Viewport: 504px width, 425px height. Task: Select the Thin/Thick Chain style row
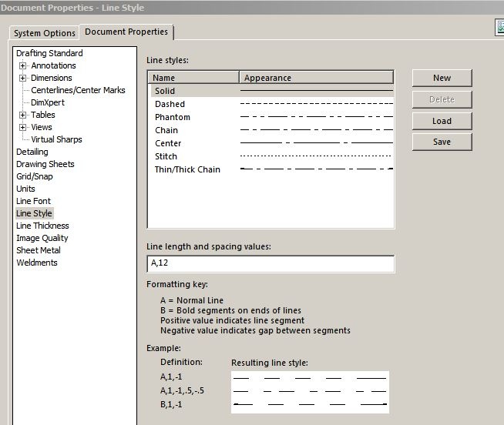[x=272, y=169]
